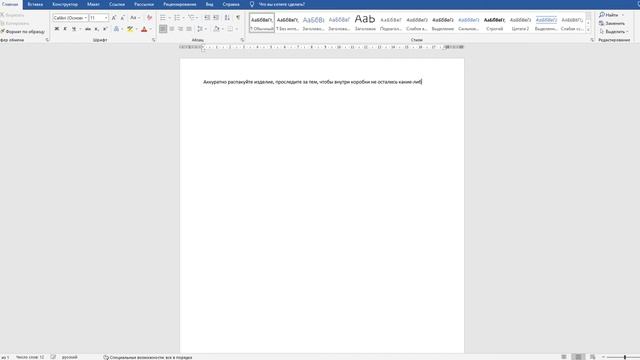The image size is (640, 360).
Task: Sort the selected text
Action: [227, 18]
